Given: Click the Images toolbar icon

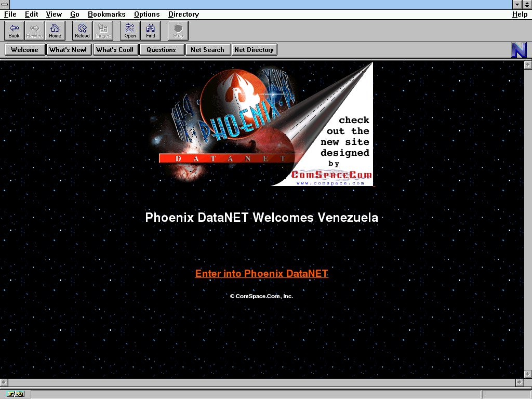Looking at the screenshot, I should pos(103,31).
